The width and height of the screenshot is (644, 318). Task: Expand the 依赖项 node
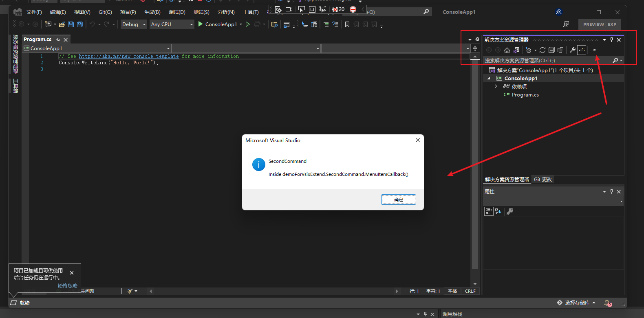[496, 86]
